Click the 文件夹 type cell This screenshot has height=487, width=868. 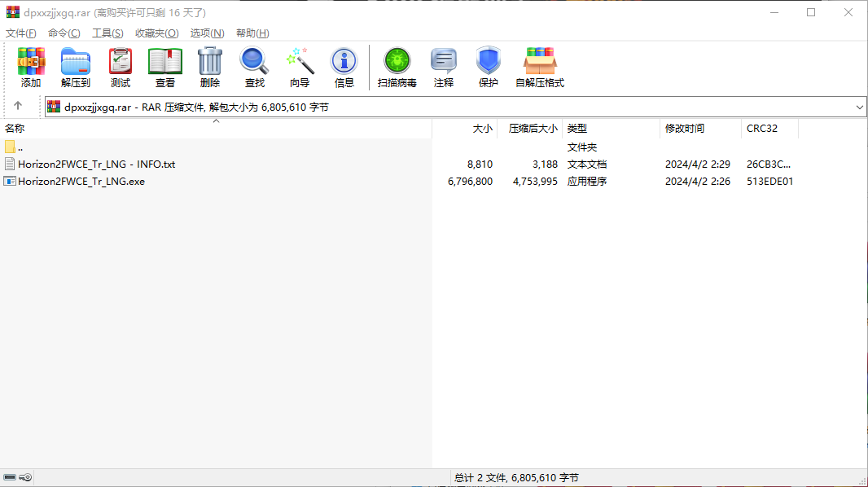coord(582,147)
